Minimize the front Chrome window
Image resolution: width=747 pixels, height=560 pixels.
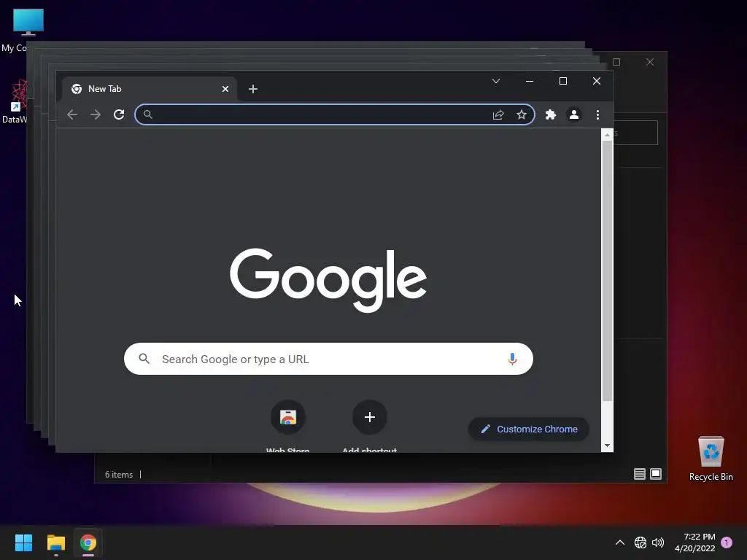pyautogui.click(x=530, y=81)
